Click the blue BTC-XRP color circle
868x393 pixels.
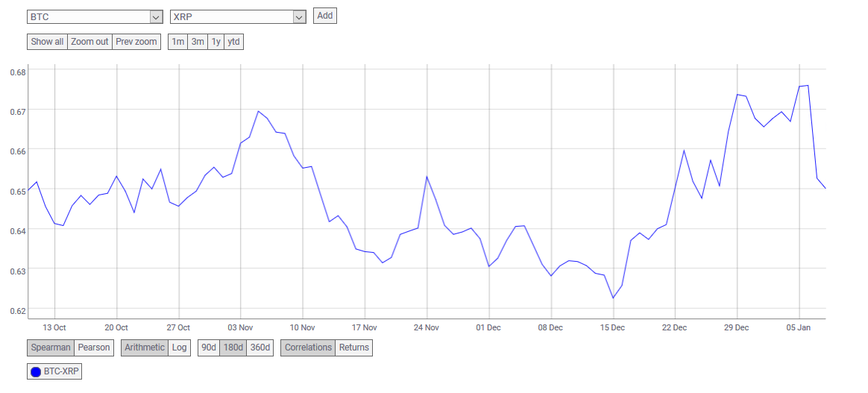[36, 372]
